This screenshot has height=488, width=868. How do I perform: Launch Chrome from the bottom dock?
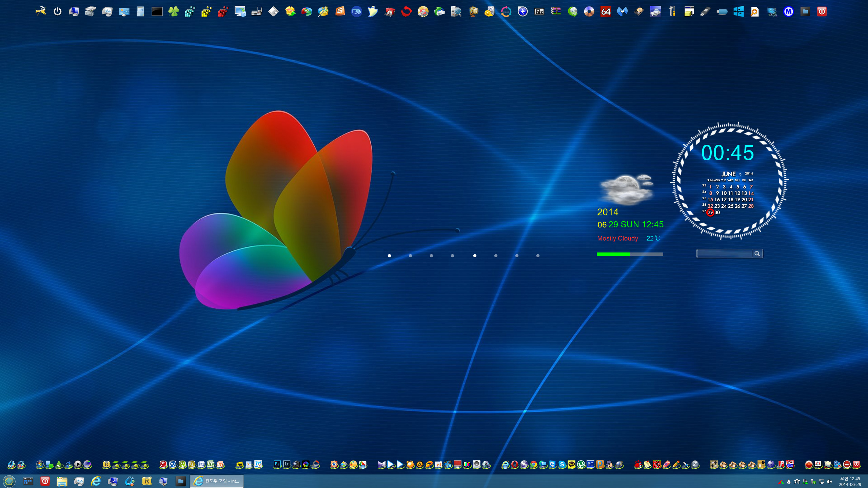tap(534, 464)
